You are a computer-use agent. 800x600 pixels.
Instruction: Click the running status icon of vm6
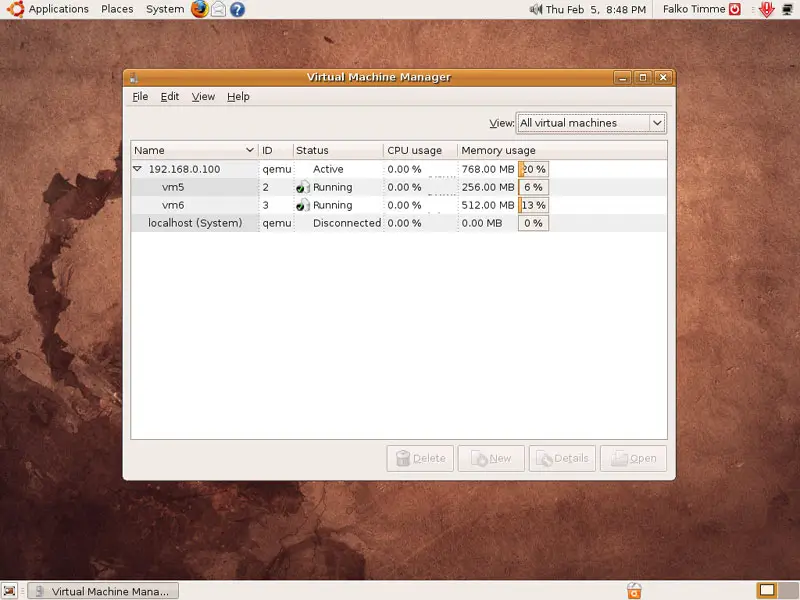[303, 205]
